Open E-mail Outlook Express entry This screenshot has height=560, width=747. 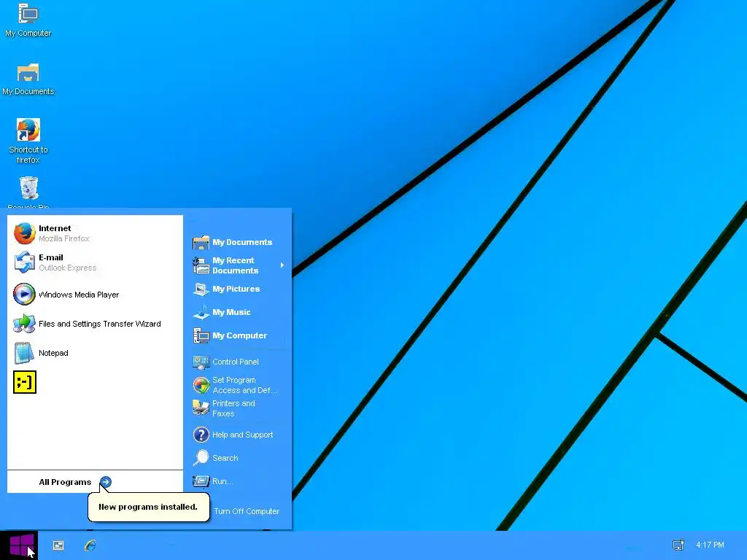point(96,262)
